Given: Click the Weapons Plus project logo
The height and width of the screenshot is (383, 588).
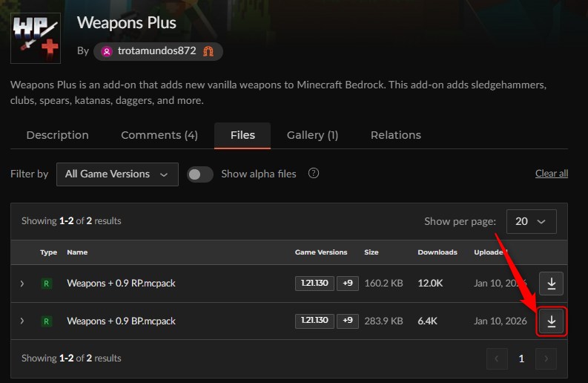Looking at the screenshot, I should tap(36, 38).
